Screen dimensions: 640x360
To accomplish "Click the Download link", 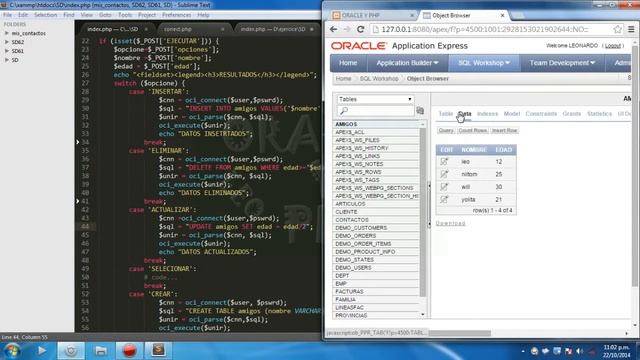I will coord(450,223).
